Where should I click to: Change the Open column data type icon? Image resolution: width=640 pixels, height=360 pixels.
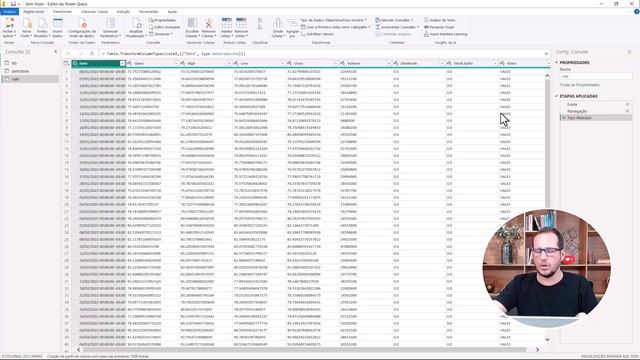(x=129, y=63)
